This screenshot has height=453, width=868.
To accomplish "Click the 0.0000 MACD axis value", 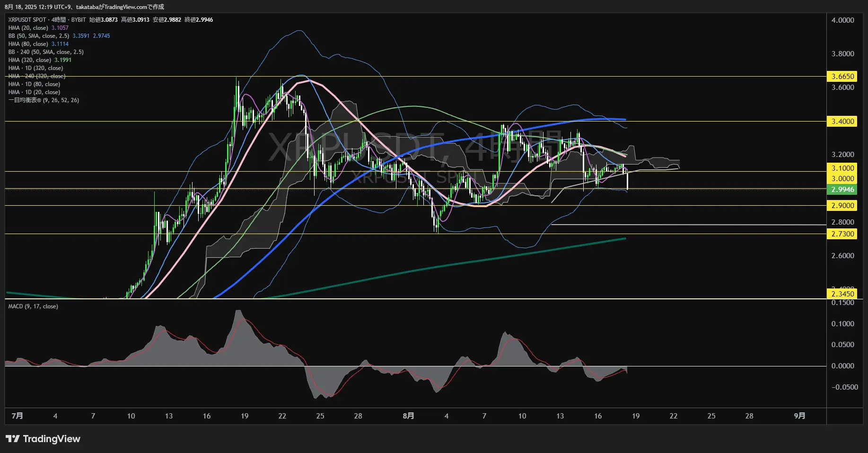I will (x=843, y=366).
